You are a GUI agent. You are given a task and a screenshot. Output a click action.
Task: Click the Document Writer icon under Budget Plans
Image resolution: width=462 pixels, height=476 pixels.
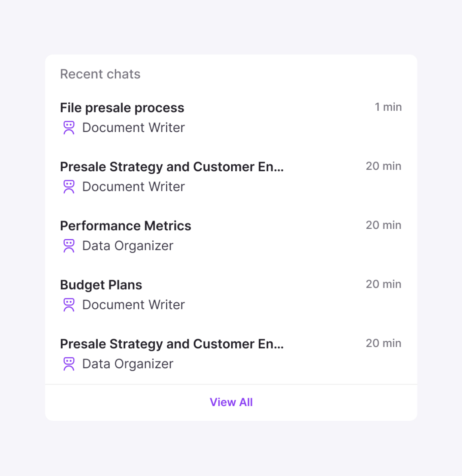[69, 304]
